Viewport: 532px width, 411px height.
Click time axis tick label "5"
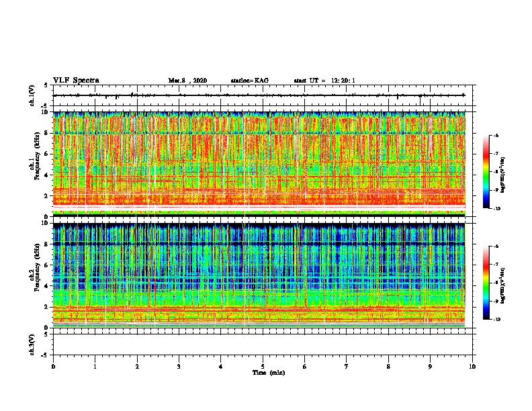pos(263,367)
